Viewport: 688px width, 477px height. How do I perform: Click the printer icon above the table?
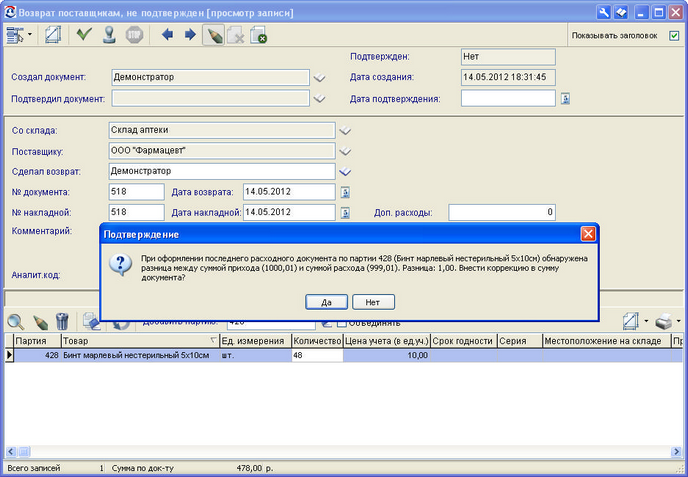click(664, 322)
